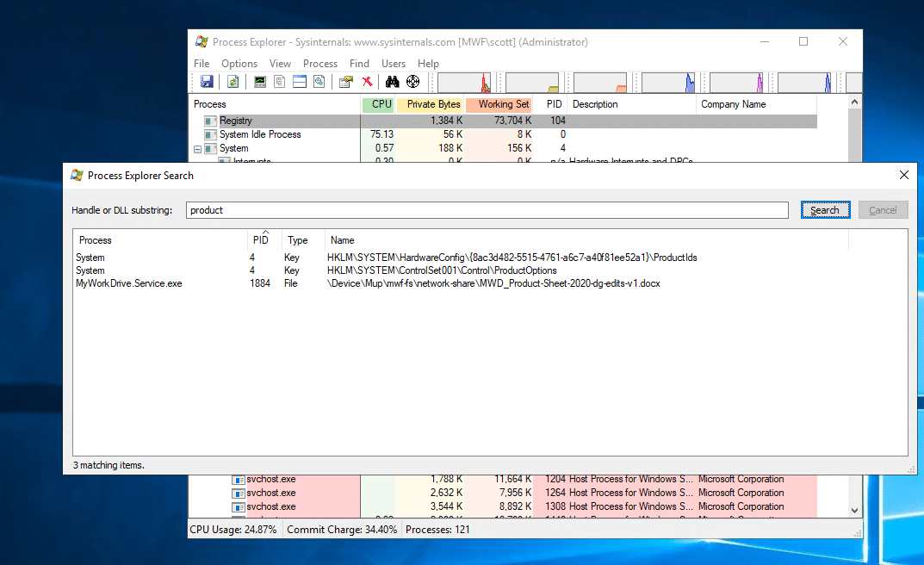924x565 pixels.
Task: Click the process list scroll down arrow
Action: [x=854, y=511]
